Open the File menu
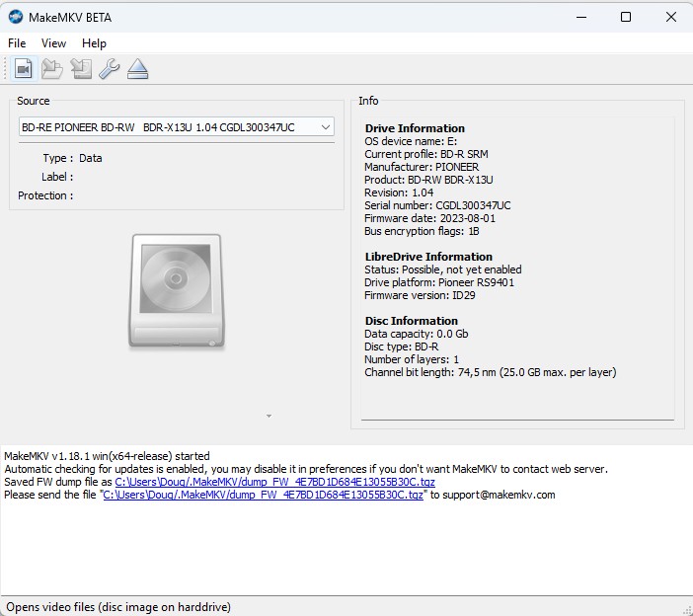Screen dimensions: 693x616 pyautogui.click(x=17, y=43)
